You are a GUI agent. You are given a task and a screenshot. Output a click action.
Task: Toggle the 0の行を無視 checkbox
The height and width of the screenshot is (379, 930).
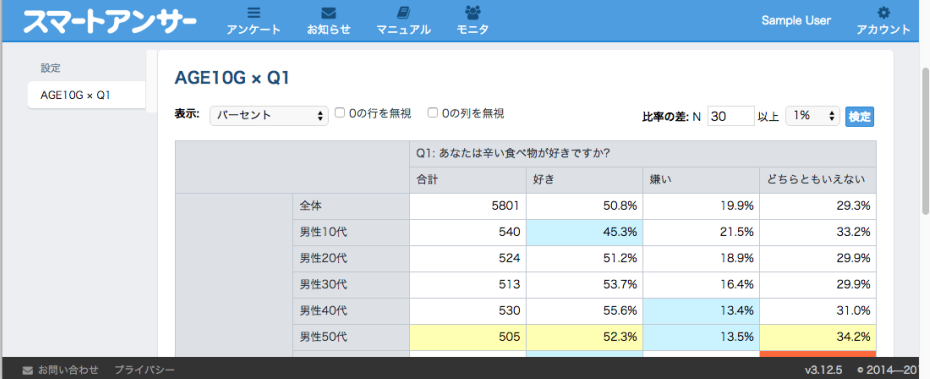[340, 112]
